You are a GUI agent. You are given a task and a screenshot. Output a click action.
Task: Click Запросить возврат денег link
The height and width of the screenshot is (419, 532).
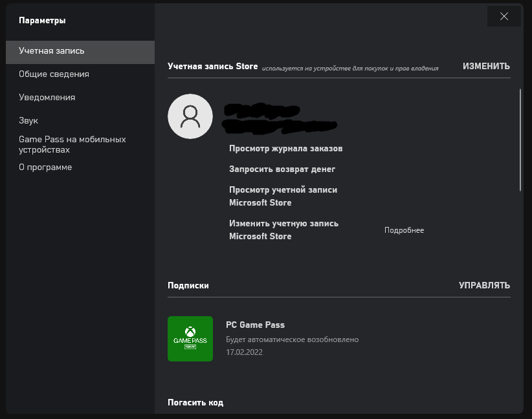pos(282,169)
